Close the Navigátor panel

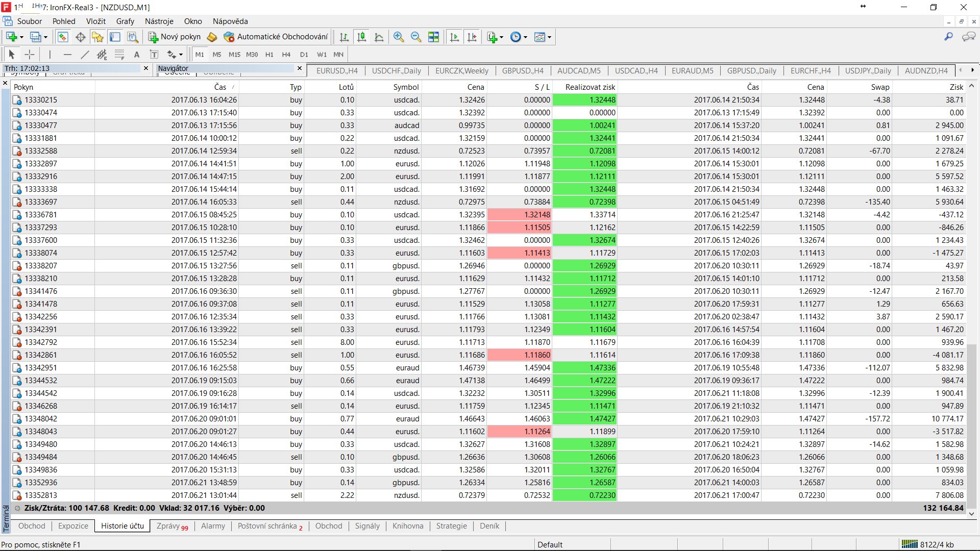(x=300, y=68)
